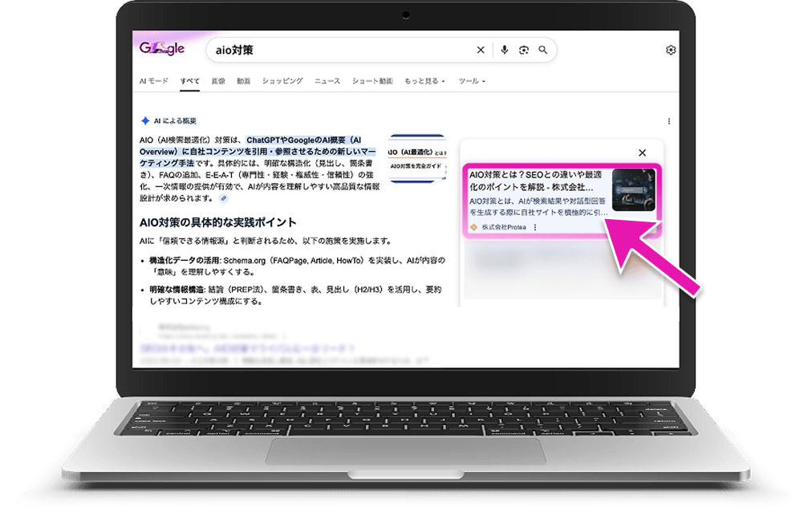
Task: Close the source panel with the X
Action: coord(642,152)
